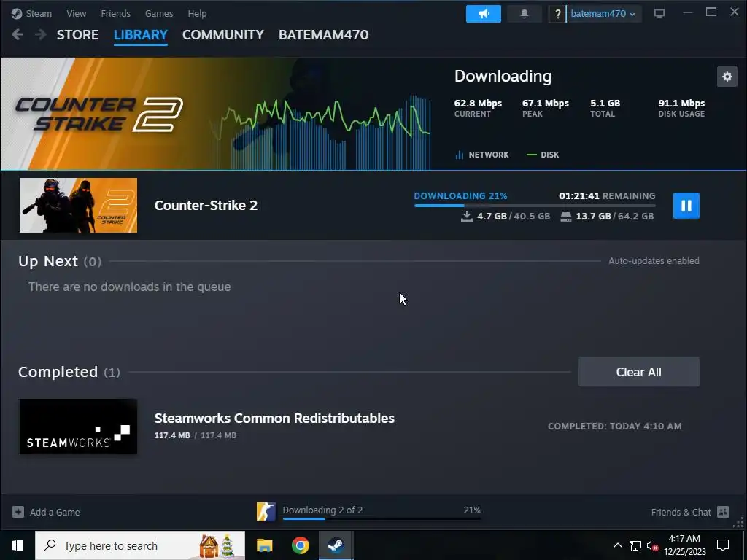Click the Downloading 2 of 2 status
Viewport: 747px width, 560px height.
tap(322, 510)
